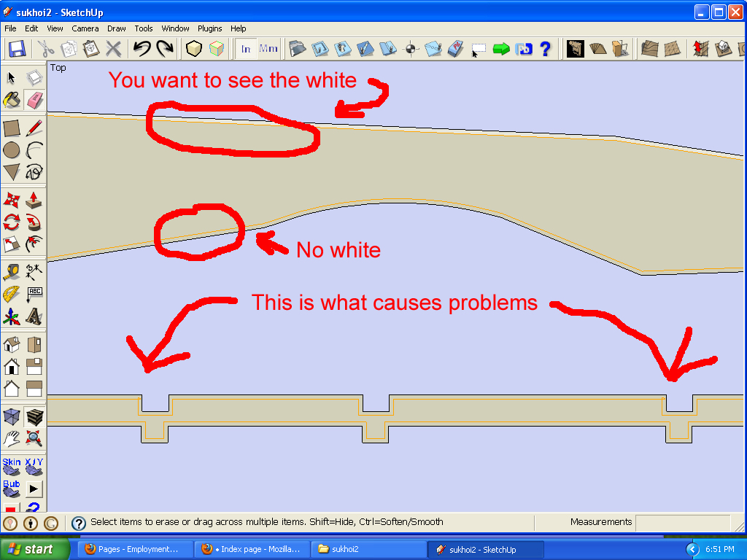Switch units to millimeters with Mm button
The image size is (747, 560).
(x=268, y=49)
